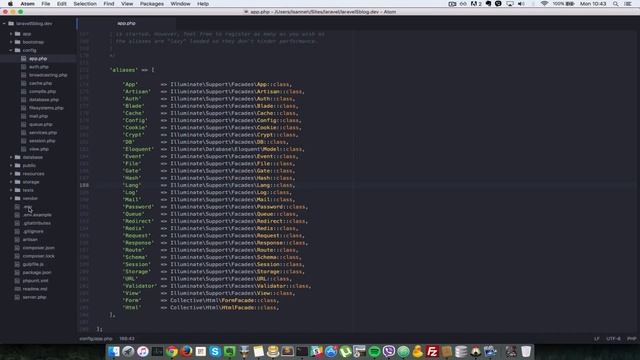Open Viber from the dock
Image resolution: width=640 pixels, height=360 pixels.
[x=389, y=351]
